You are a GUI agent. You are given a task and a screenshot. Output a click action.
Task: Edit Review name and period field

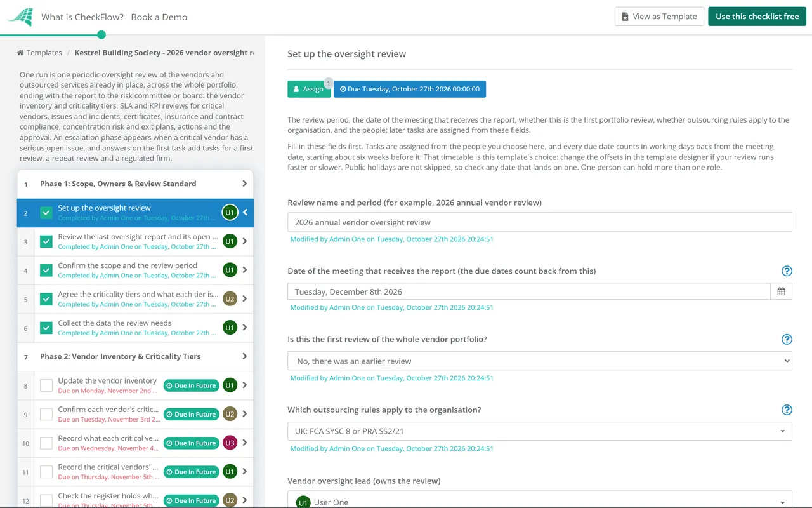click(x=540, y=222)
